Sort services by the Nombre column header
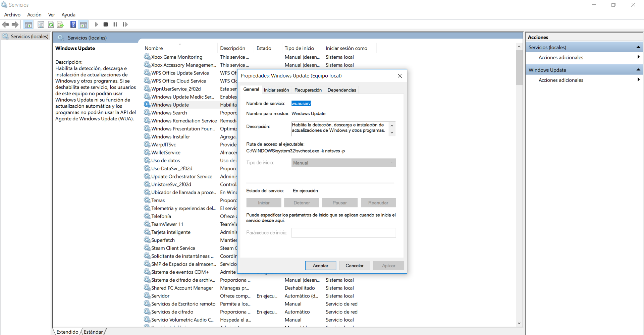This screenshot has width=644, height=335. pyautogui.click(x=180, y=48)
